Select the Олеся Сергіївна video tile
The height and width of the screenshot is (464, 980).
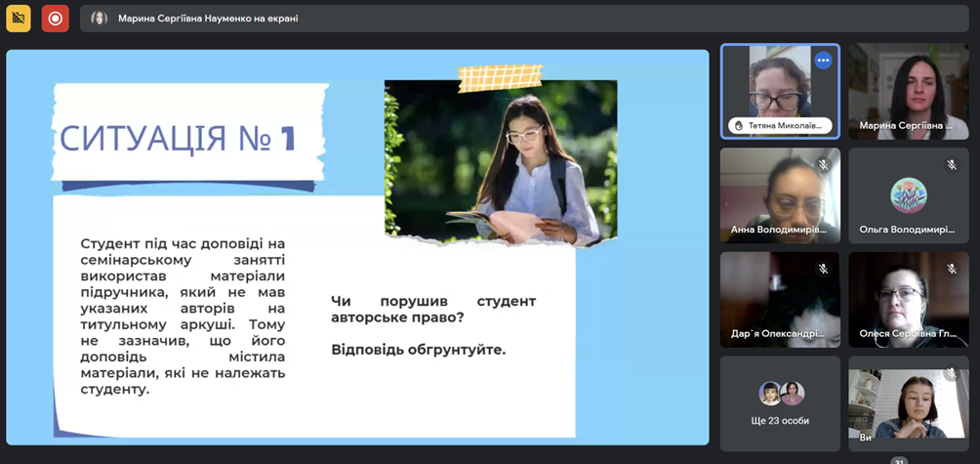909,300
